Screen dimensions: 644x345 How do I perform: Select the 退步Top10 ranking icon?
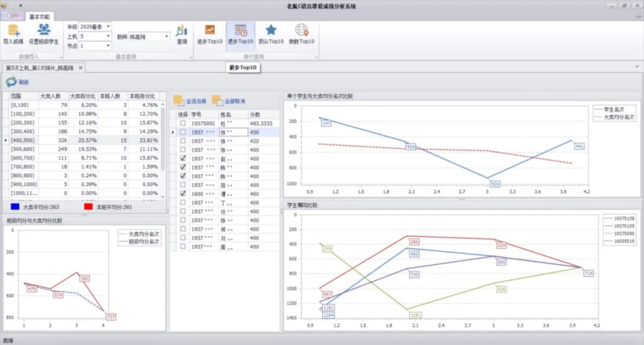coord(241,33)
